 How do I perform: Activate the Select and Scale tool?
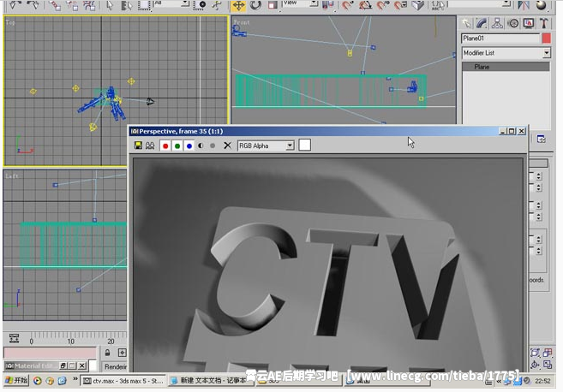pos(273,5)
